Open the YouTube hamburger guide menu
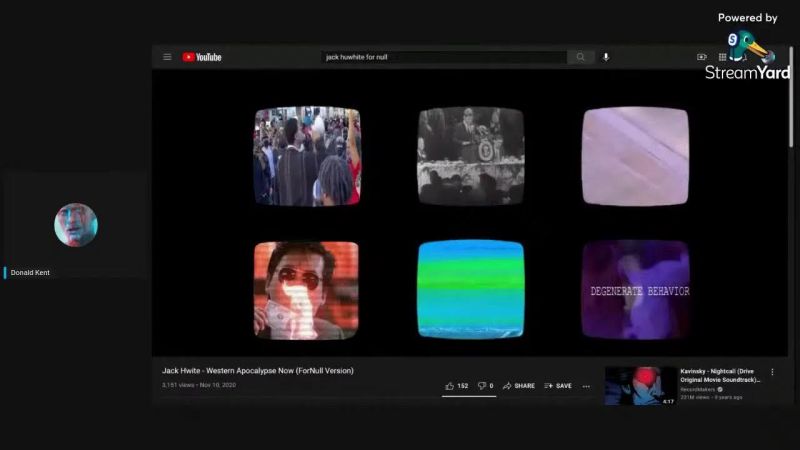This screenshot has width=800, height=450. [167, 57]
